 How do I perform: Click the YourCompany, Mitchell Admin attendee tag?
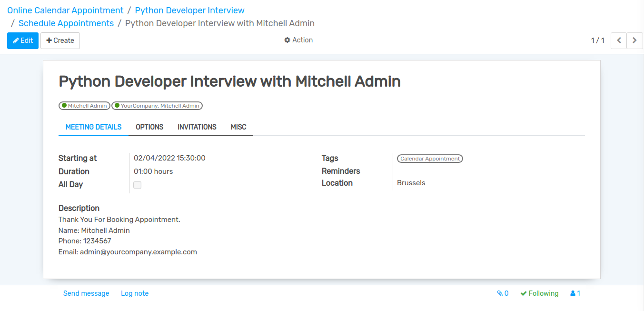(x=157, y=106)
